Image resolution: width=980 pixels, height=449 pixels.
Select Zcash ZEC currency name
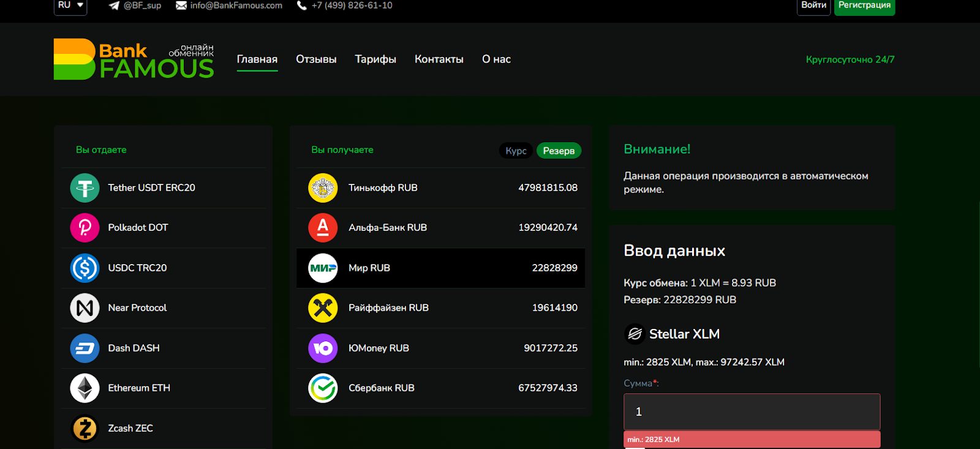[x=130, y=429]
